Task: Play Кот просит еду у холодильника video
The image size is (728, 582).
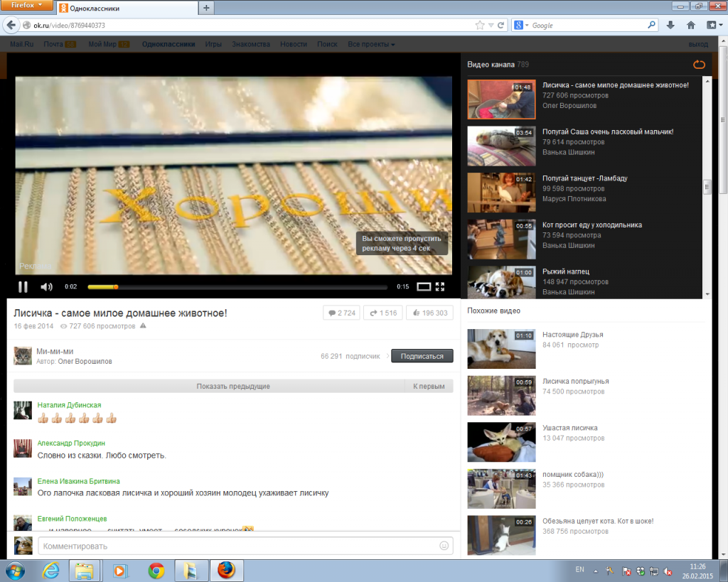Action: [501, 239]
